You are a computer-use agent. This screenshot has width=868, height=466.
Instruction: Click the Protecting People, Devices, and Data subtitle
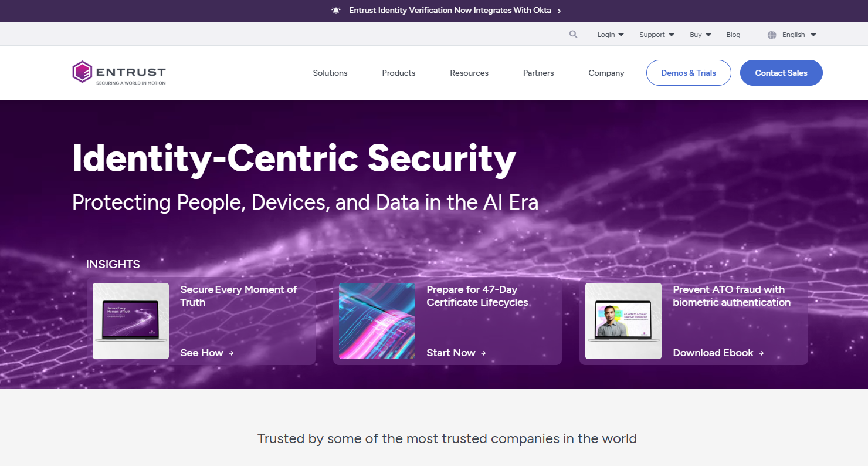pos(305,202)
